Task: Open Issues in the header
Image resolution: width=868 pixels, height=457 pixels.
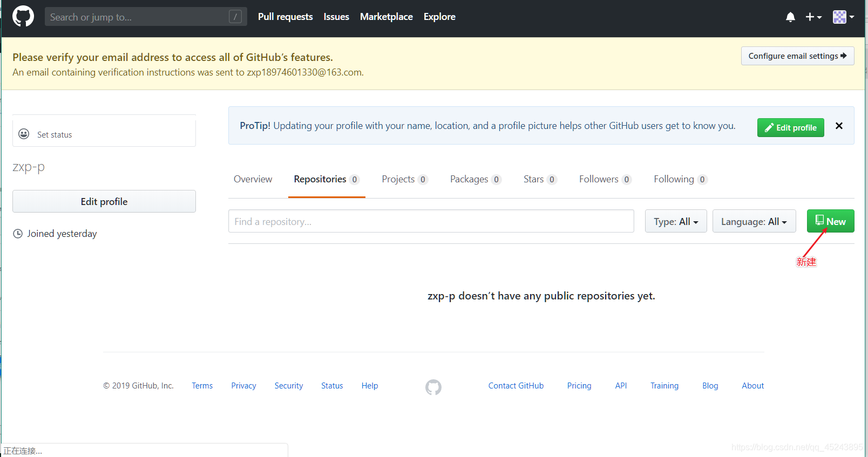Action: (336, 17)
